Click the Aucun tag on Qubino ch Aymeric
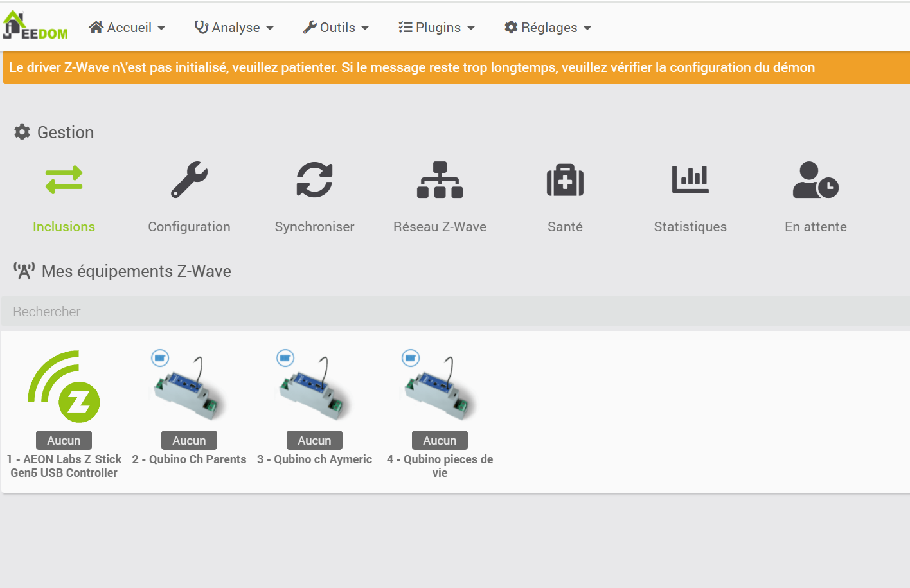 click(x=314, y=440)
